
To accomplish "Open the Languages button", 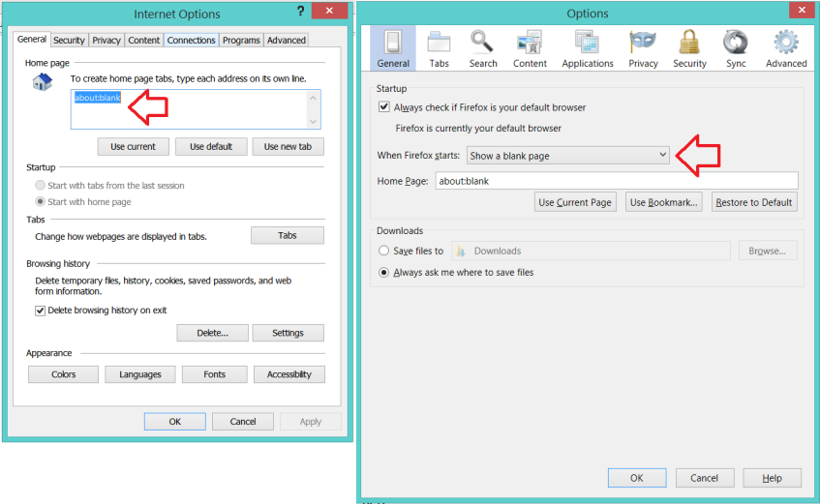I will point(140,374).
